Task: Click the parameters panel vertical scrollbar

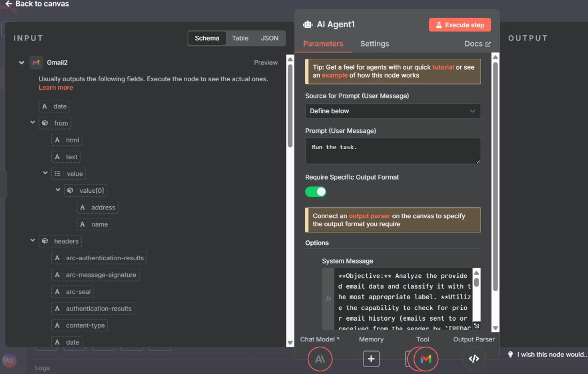Action: coord(495,176)
